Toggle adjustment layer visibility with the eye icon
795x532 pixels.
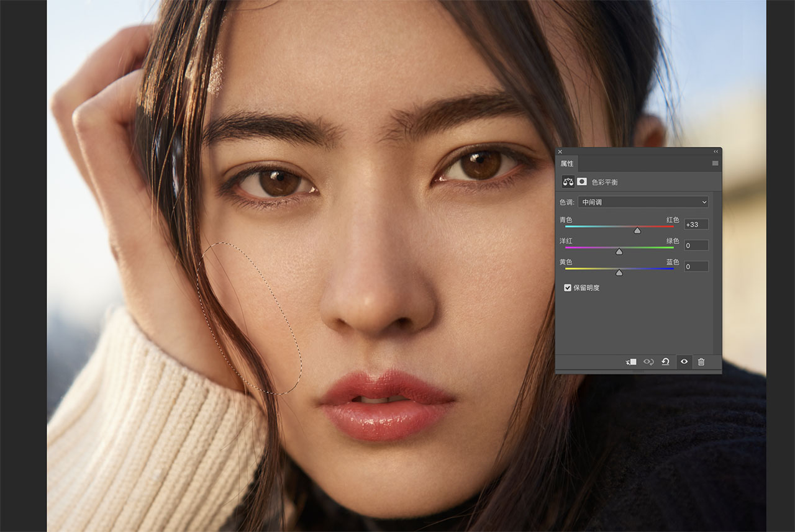point(684,362)
